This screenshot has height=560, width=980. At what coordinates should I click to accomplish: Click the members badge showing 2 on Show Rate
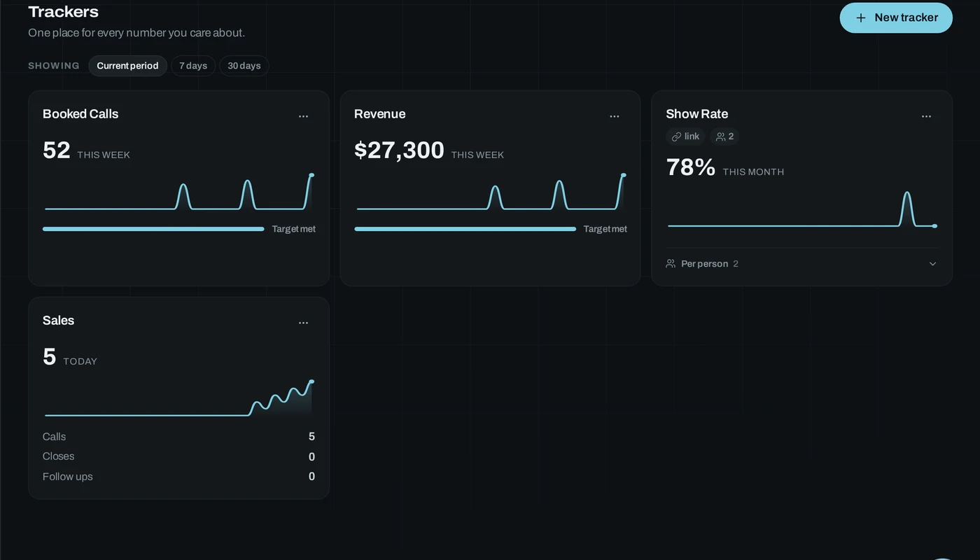click(724, 136)
